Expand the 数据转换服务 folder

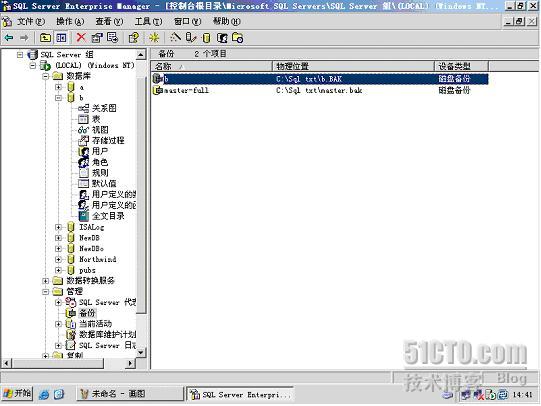tap(46, 281)
